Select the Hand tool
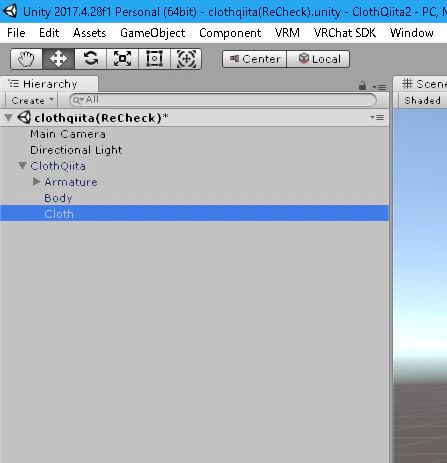 pyautogui.click(x=26, y=59)
